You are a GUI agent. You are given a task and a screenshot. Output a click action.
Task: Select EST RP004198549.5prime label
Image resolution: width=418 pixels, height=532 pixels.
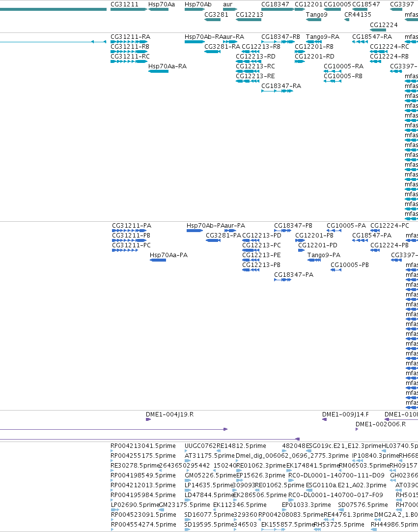point(143,475)
